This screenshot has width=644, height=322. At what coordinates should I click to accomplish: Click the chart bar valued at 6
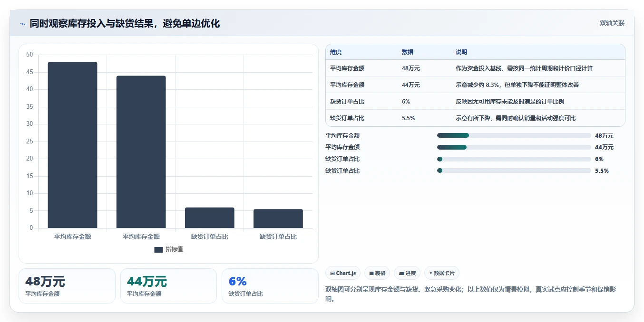click(x=210, y=218)
